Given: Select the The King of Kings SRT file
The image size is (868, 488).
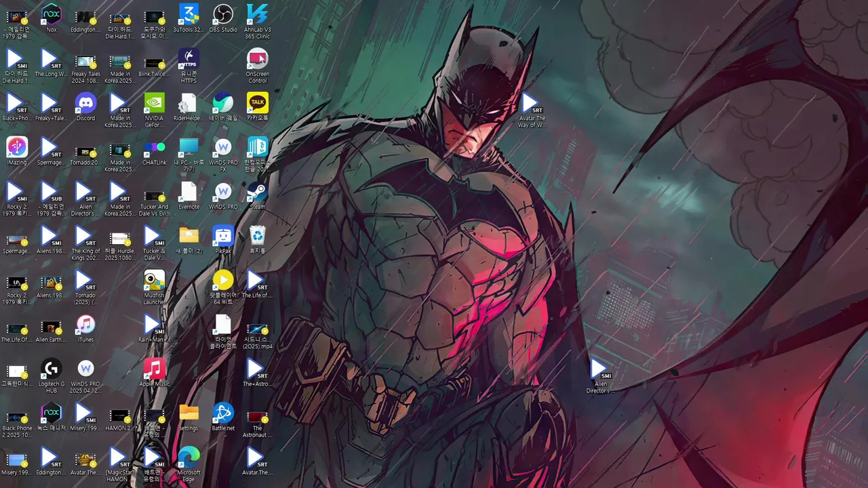Looking at the screenshot, I should click(x=85, y=243).
